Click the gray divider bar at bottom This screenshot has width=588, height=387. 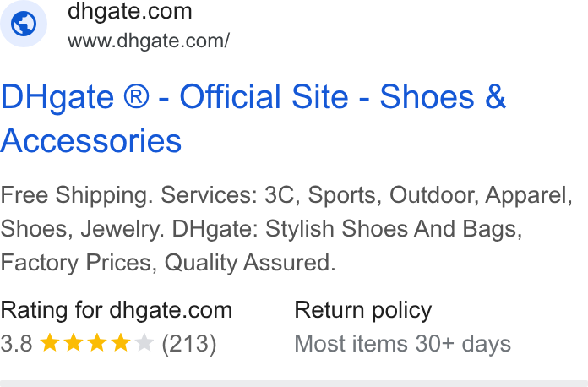click(294, 384)
